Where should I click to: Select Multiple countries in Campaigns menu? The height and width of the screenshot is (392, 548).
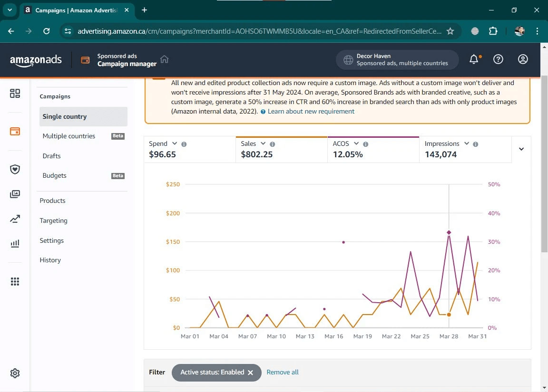tap(69, 136)
